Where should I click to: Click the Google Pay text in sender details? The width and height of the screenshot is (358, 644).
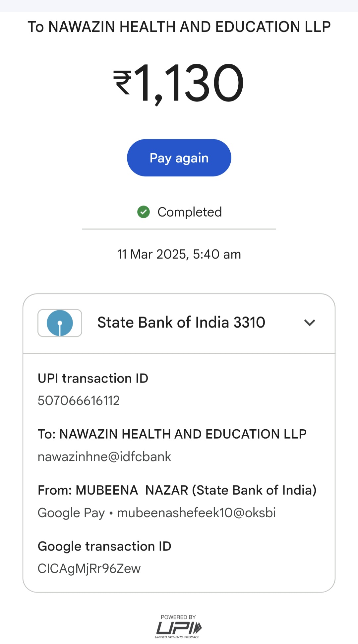point(71,513)
